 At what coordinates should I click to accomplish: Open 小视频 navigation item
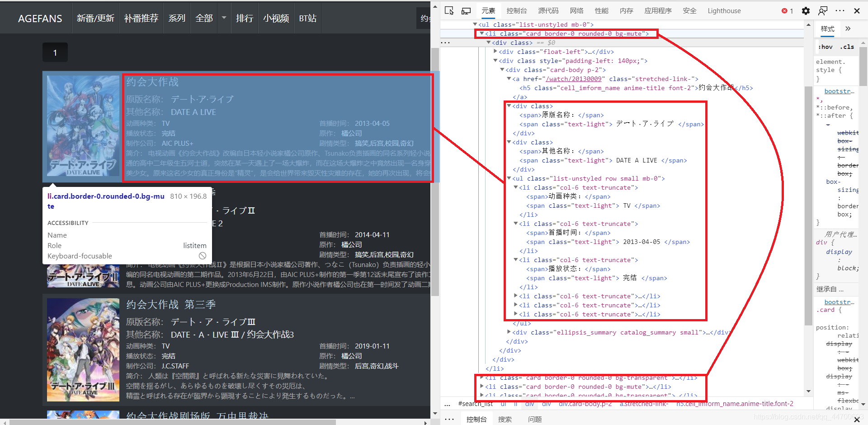coord(276,18)
